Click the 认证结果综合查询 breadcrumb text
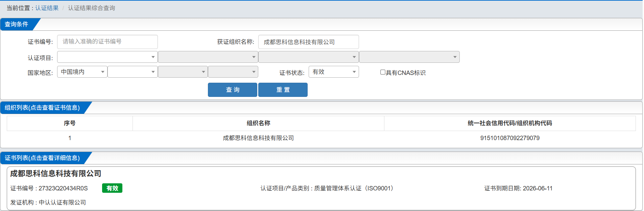 [92, 8]
